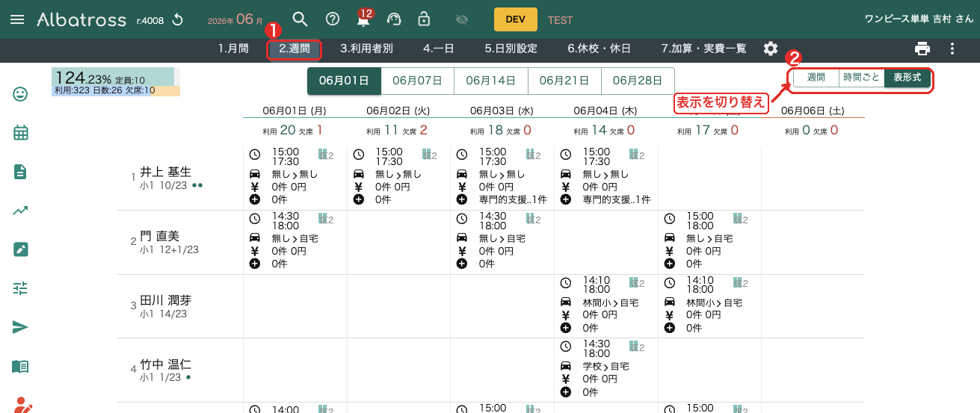This screenshot has width=980, height=413.
Task: Click the TEST label
Action: (561, 19)
